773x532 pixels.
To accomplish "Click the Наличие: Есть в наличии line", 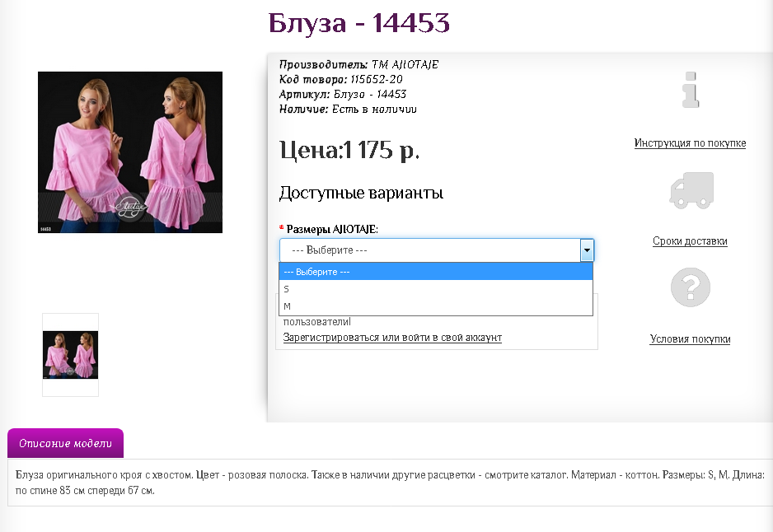I will click(x=348, y=109).
